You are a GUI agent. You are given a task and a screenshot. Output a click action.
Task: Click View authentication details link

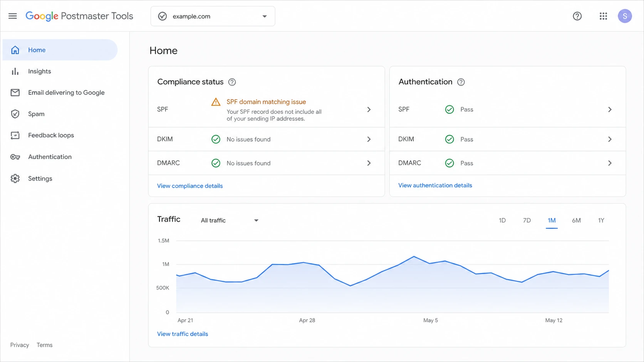click(x=435, y=185)
